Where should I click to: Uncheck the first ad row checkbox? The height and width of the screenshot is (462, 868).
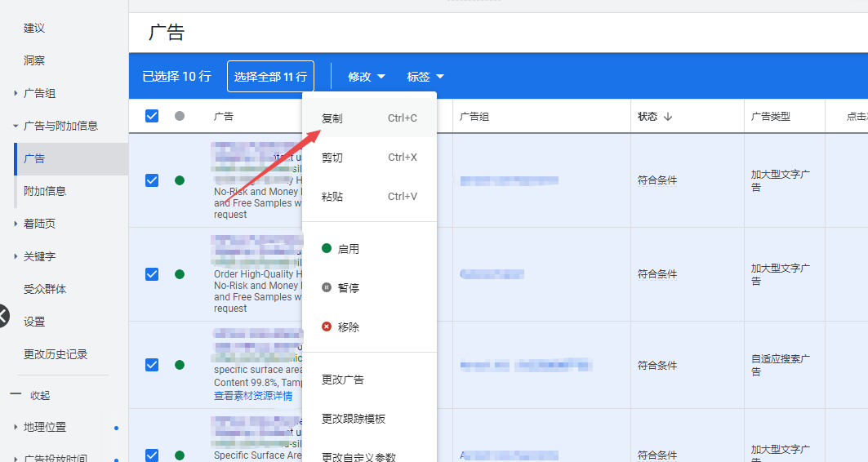(x=152, y=180)
